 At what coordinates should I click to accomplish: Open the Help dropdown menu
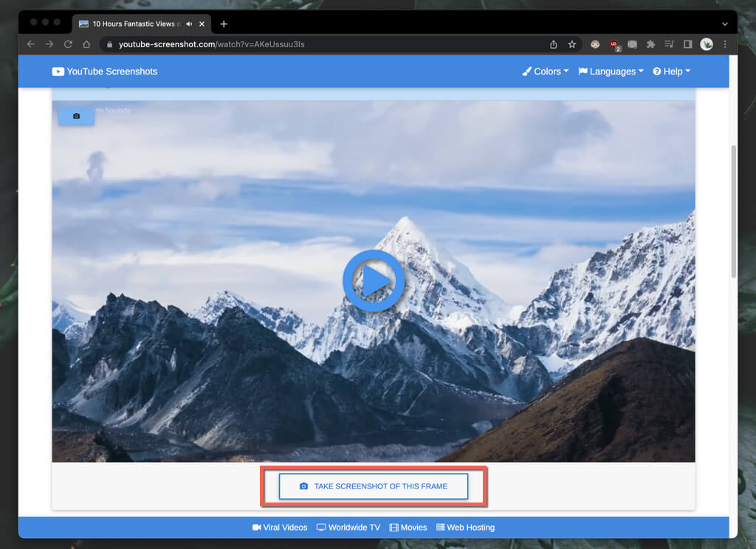click(x=671, y=72)
